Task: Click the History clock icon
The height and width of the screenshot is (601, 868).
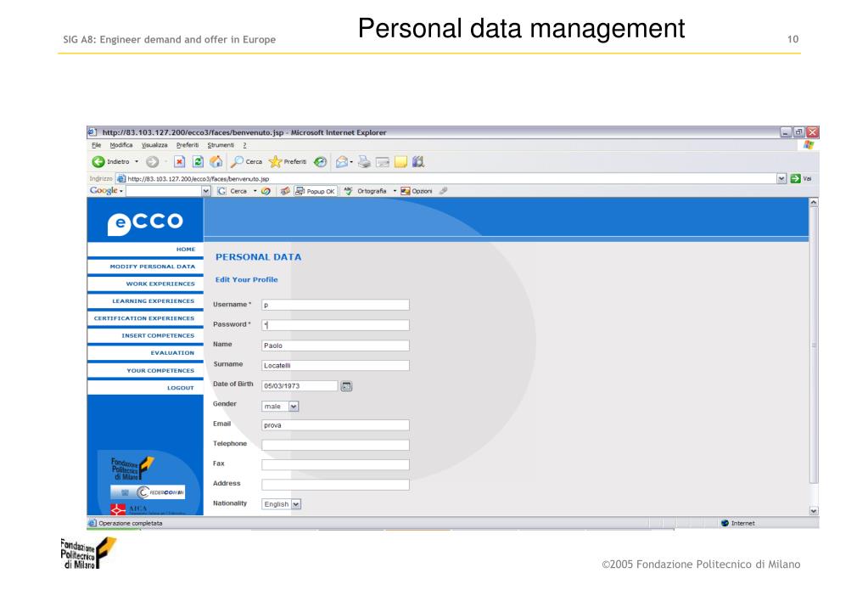Action: [x=320, y=162]
